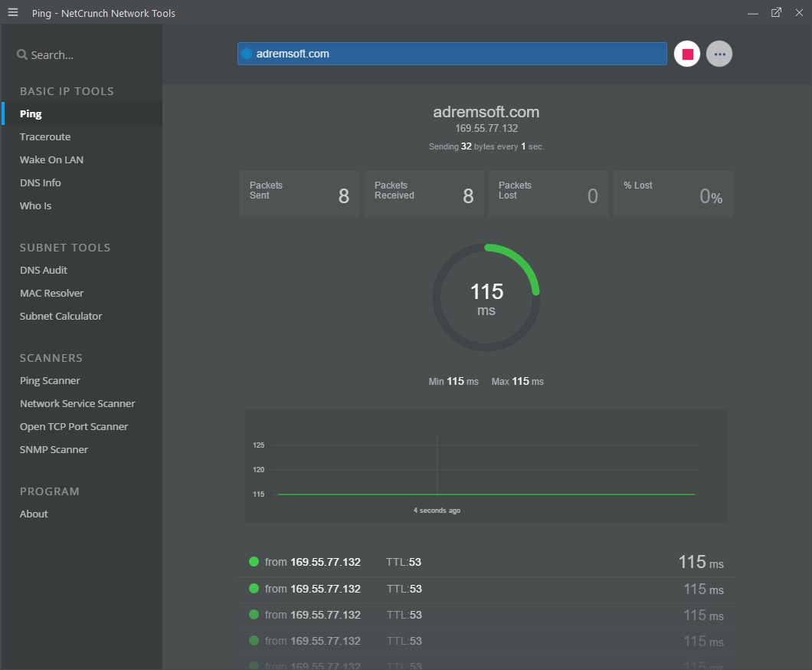812x670 pixels.
Task: Close the NetCrunch Network Tools window
Action: 799,12
